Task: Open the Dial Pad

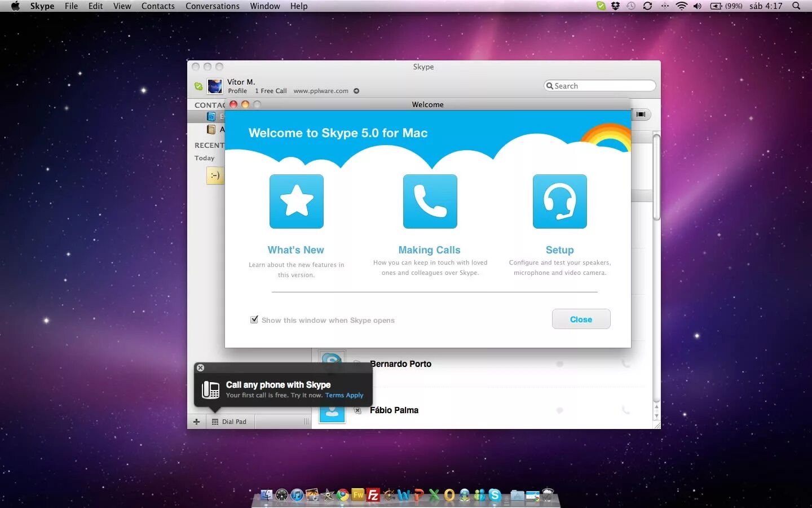Action: pyautogui.click(x=230, y=422)
